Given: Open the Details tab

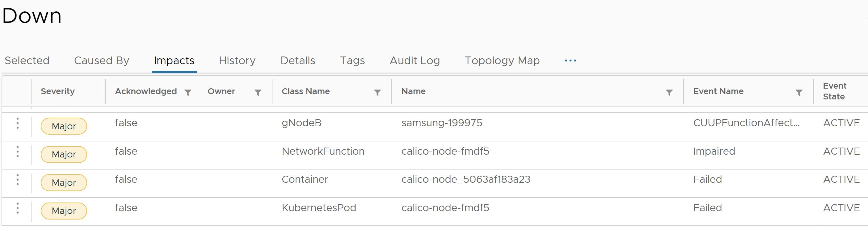Looking at the screenshot, I should tap(298, 61).
